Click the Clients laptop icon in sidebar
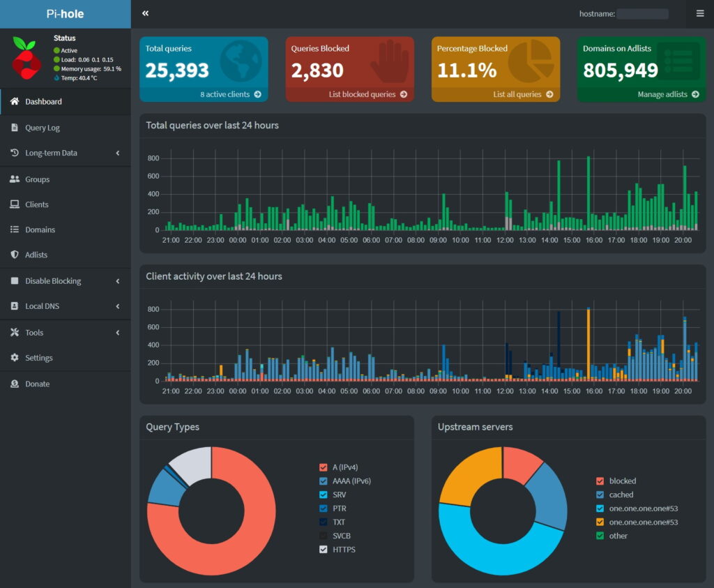The height and width of the screenshot is (588, 714). click(x=15, y=204)
